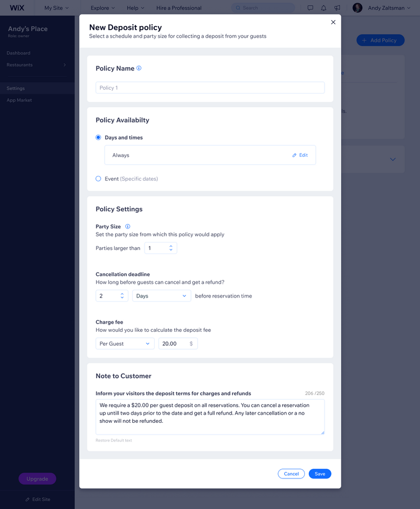
Task: Click the Party Size info icon
Action: pos(127,227)
